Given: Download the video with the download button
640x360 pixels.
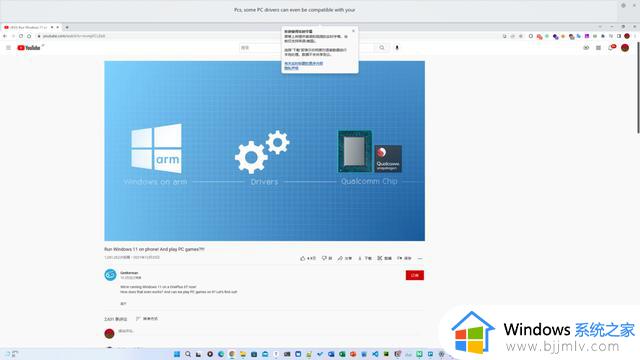Looking at the screenshot, I should tap(365, 258).
